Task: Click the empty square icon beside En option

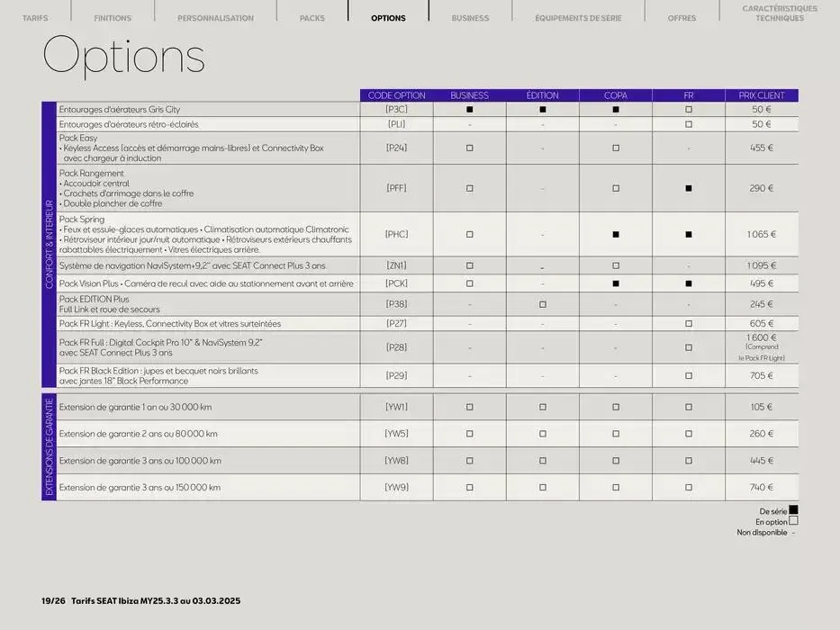Action: pyautogui.click(x=793, y=521)
